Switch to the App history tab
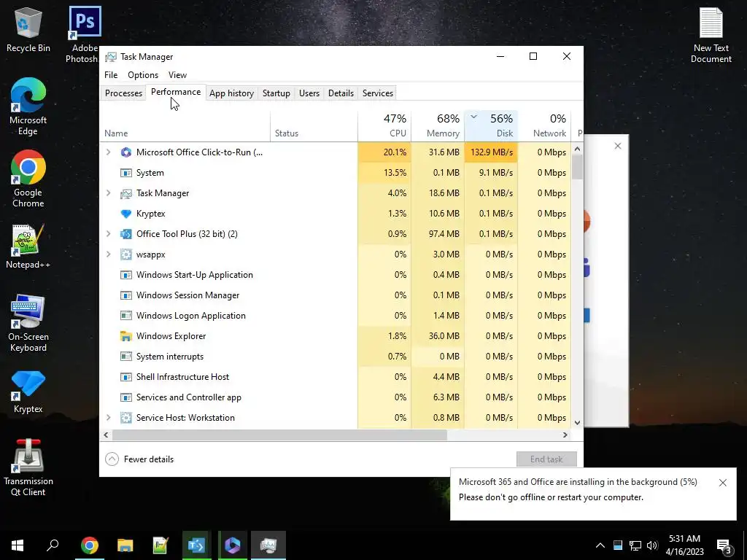 pyautogui.click(x=231, y=93)
